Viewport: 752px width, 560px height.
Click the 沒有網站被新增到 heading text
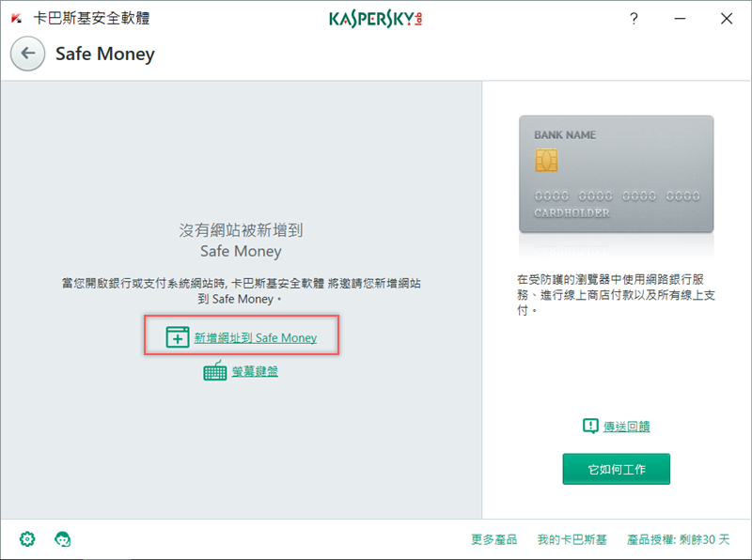tap(241, 230)
